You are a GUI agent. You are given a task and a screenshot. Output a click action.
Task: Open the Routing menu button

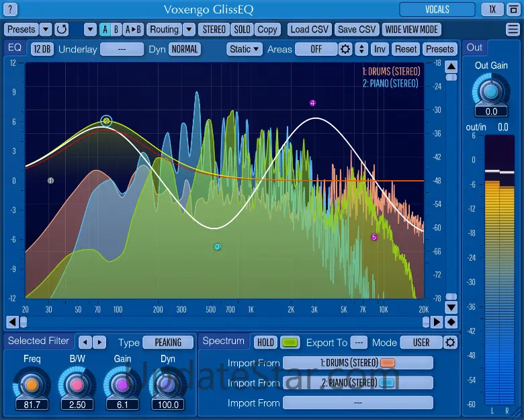[x=164, y=30]
